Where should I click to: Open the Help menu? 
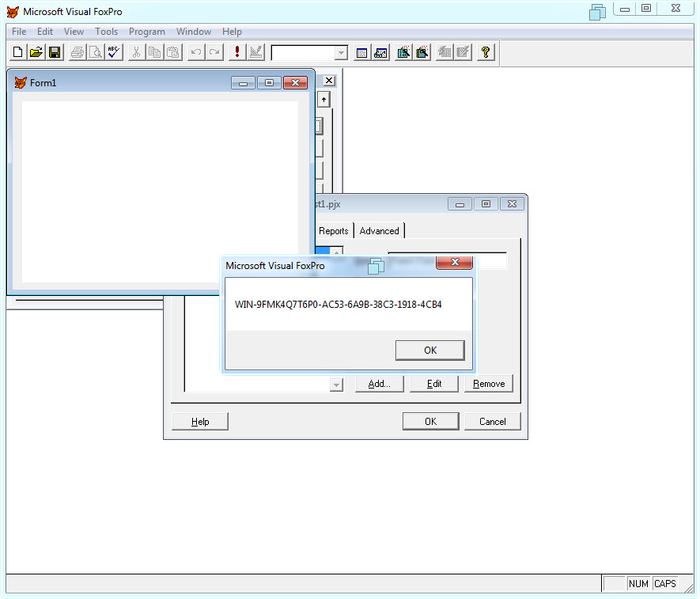point(232,32)
